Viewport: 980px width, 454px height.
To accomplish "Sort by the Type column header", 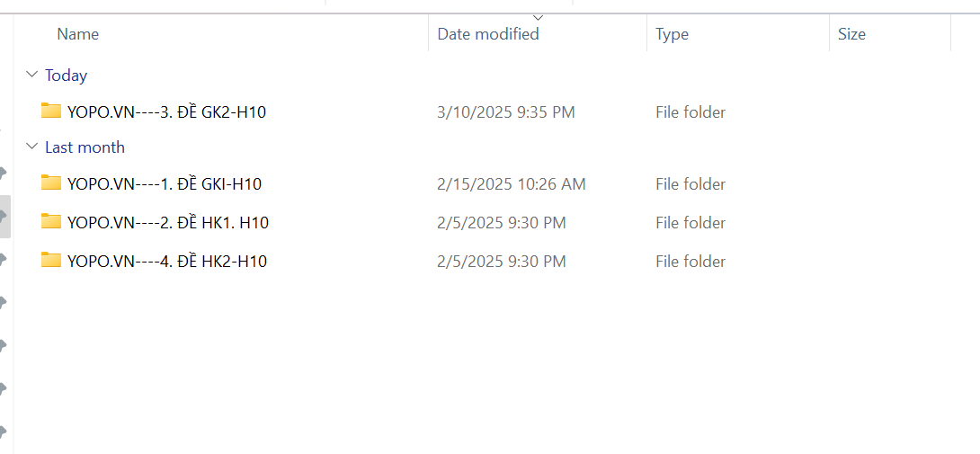I will point(672,34).
